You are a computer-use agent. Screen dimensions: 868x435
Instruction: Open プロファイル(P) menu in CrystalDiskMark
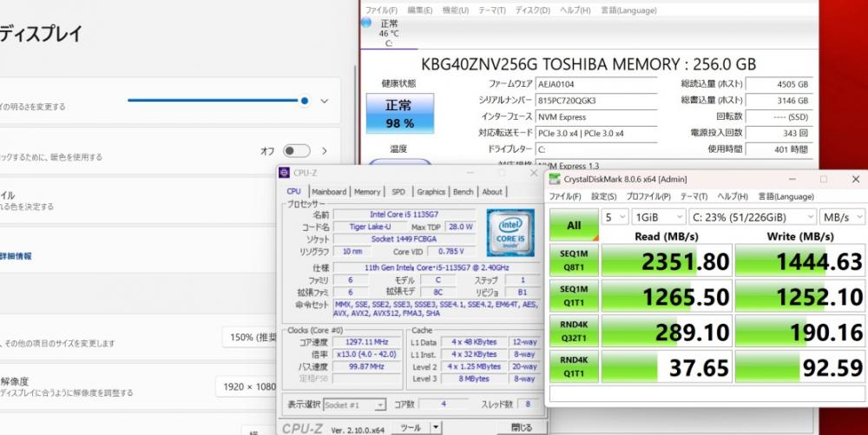point(648,196)
